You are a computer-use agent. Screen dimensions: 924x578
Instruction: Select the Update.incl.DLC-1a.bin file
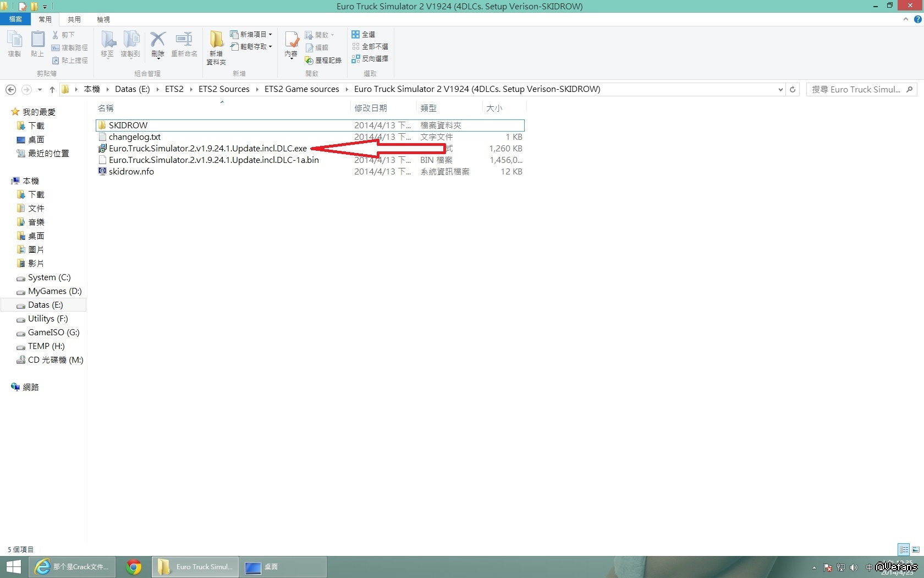coord(310,160)
